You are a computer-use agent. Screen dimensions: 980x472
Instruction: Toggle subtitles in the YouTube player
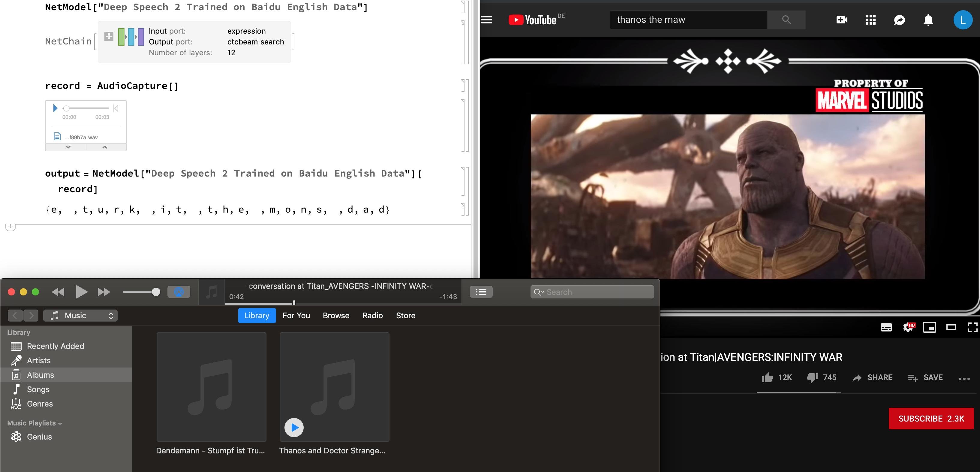click(x=886, y=327)
